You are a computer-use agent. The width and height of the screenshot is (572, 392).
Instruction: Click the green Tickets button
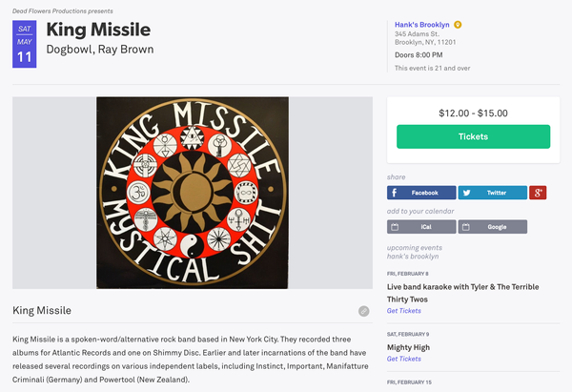[x=473, y=136]
